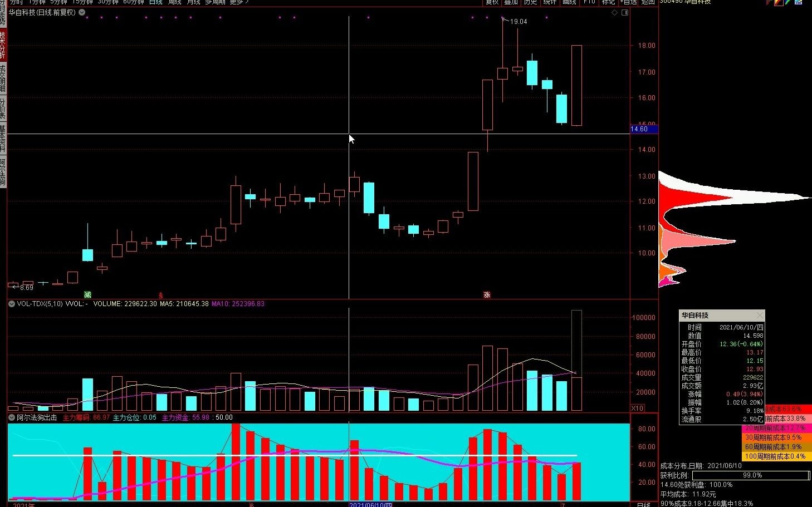The image size is (812, 507).
Task: Select the 20周期前成本 12.7% color legend
Action: coord(776,428)
